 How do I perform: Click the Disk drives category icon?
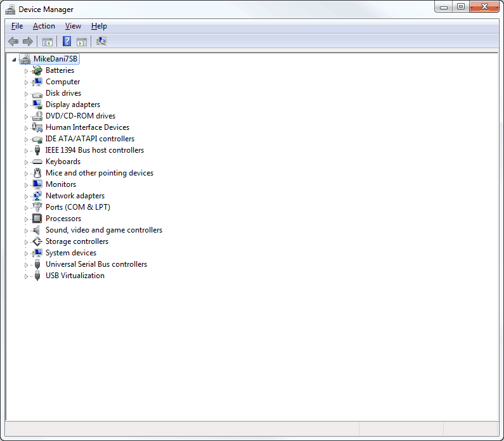pos(37,94)
